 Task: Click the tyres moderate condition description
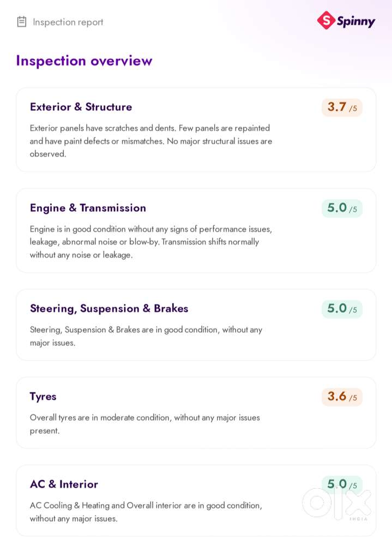click(x=145, y=424)
